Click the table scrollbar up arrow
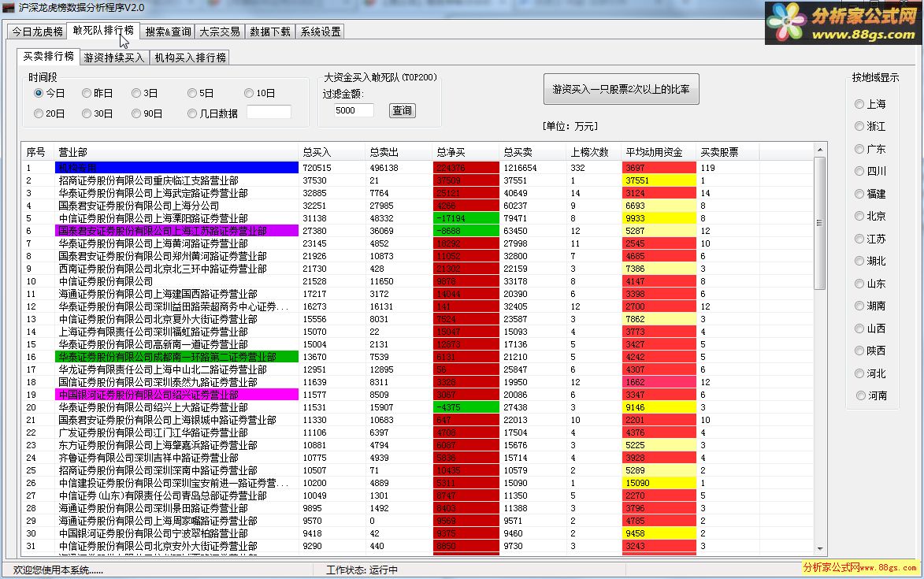924x579 pixels. coord(820,150)
